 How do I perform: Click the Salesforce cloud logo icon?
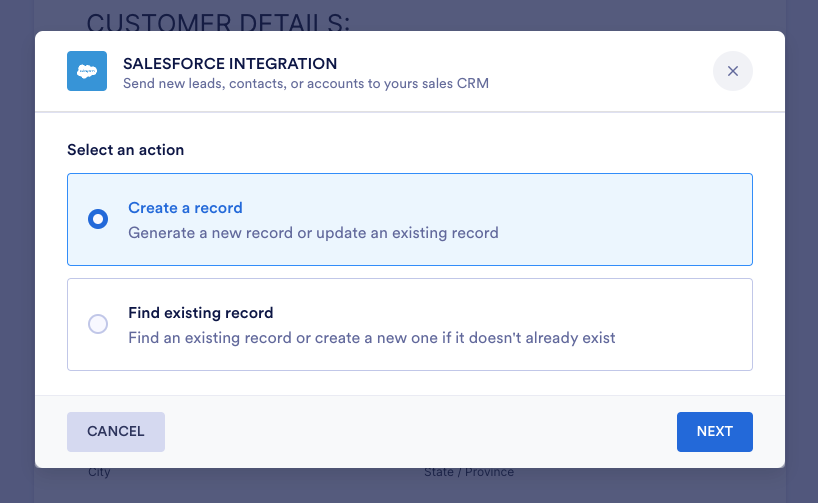click(87, 71)
